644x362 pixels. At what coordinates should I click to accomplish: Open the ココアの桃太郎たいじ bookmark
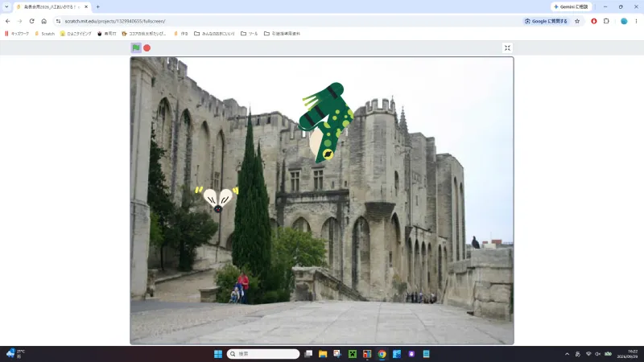(x=144, y=34)
